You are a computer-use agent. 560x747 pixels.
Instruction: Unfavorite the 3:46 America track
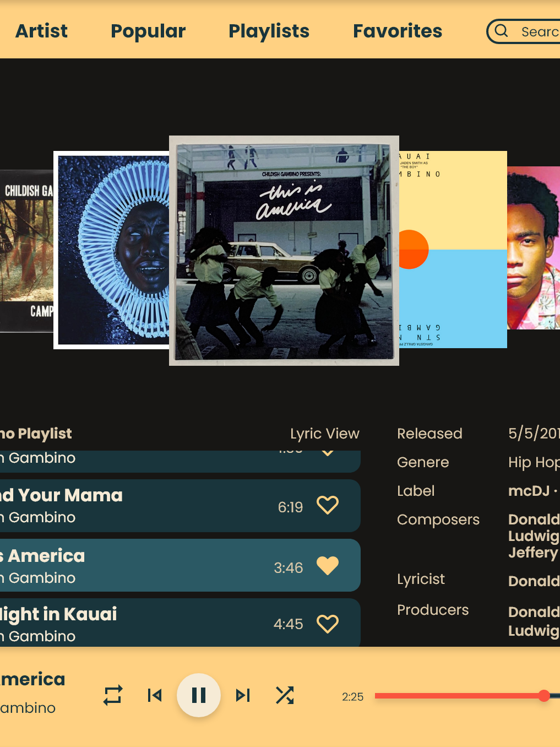(328, 566)
